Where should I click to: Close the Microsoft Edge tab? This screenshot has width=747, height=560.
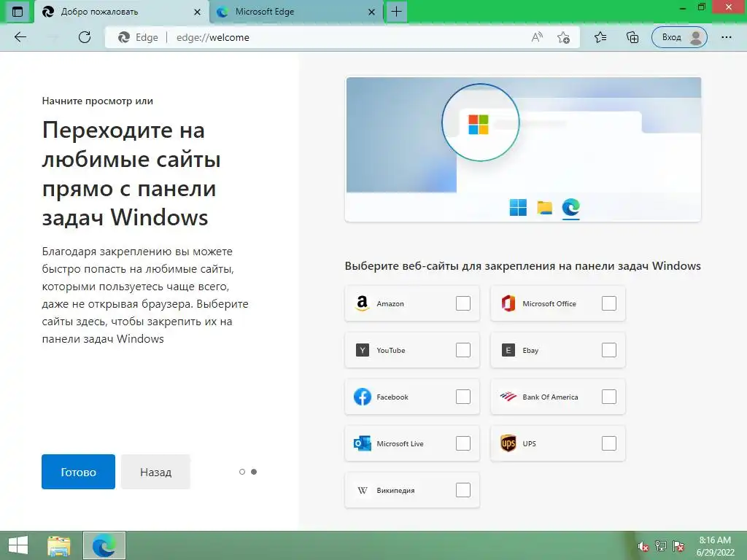pyautogui.click(x=371, y=12)
